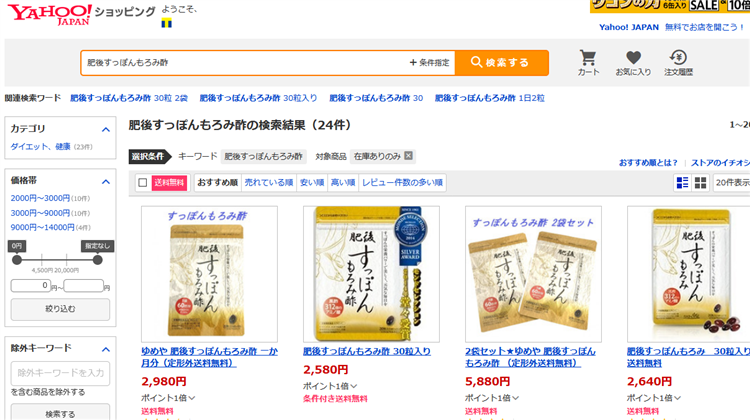
Task: Collapse the カテゴリ section chevron
Action: tap(106, 129)
